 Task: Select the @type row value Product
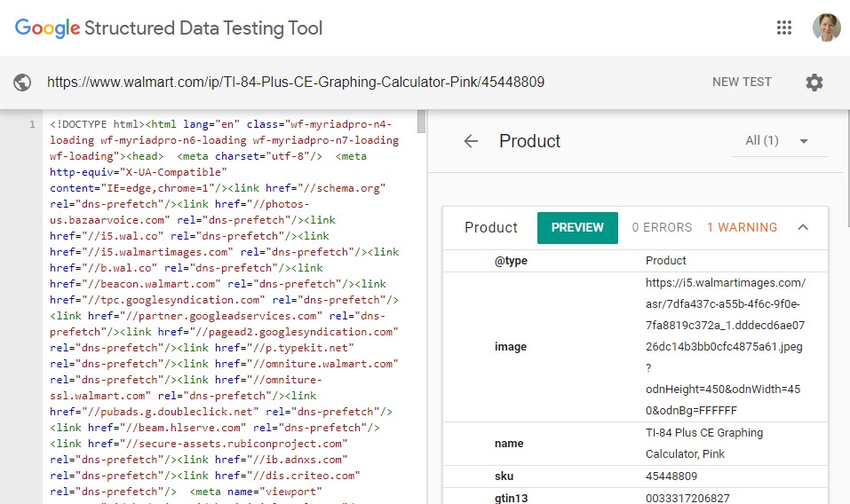665,260
